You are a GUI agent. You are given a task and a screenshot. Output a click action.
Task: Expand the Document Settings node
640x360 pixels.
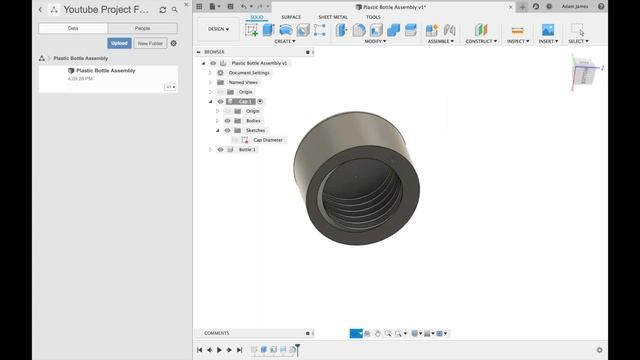pyautogui.click(x=211, y=73)
